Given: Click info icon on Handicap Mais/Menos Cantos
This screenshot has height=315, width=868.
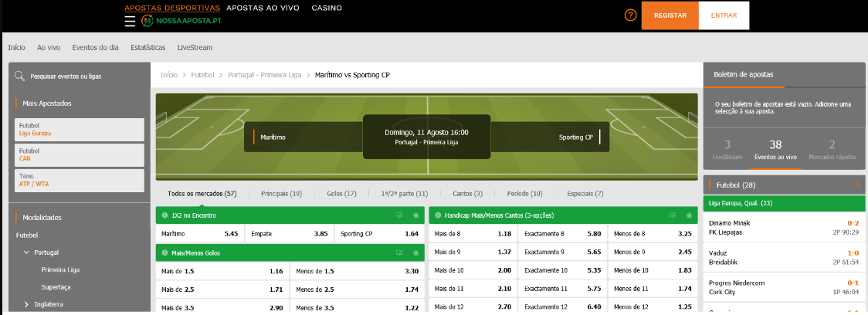Looking at the screenshot, I should tap(438, 215).
